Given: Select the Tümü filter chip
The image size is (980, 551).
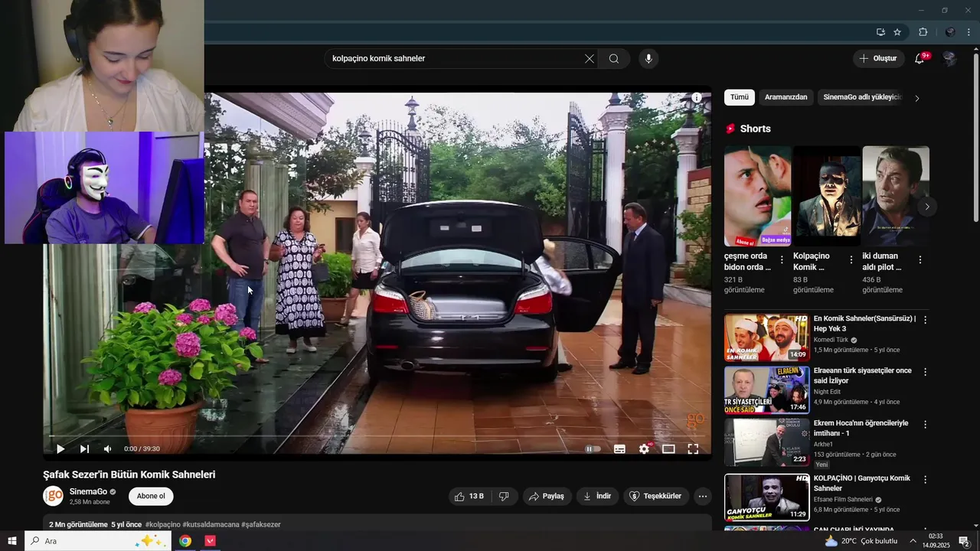Looking at the screenshot, I should [x=739, y=97].
